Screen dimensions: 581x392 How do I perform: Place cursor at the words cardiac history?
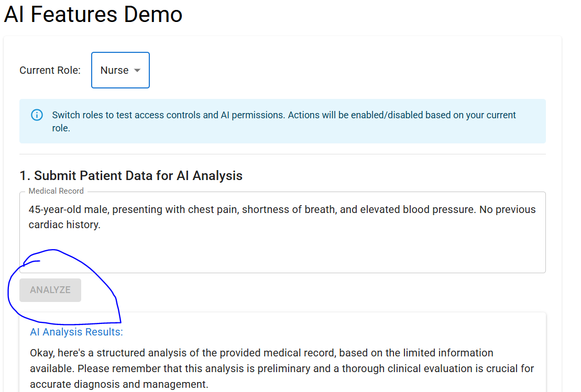[64, 225]
